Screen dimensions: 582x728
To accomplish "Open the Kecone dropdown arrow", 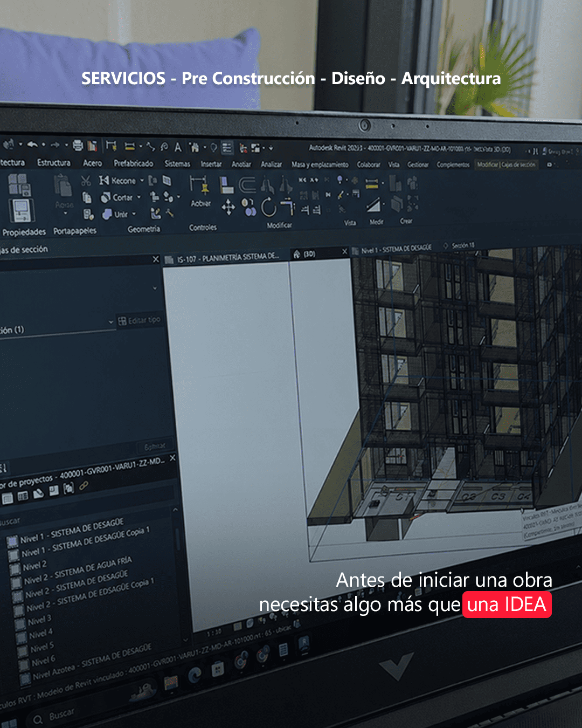I will pos(142,181).
